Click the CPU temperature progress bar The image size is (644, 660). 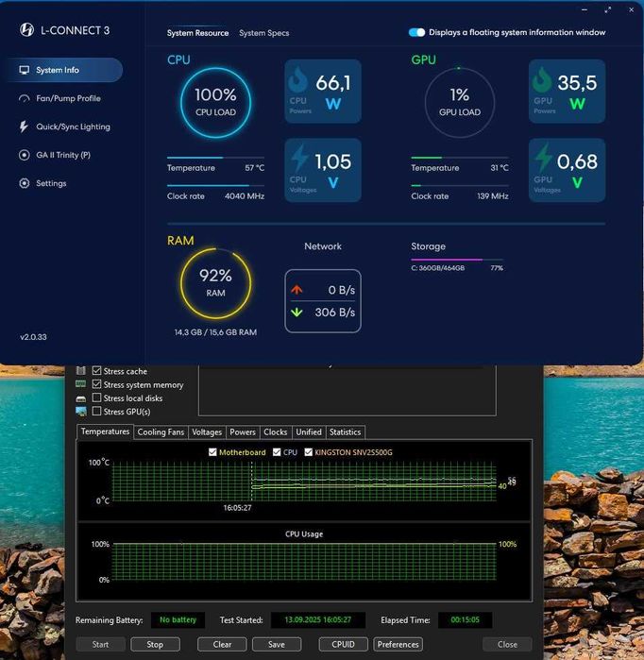coord(215,158)
